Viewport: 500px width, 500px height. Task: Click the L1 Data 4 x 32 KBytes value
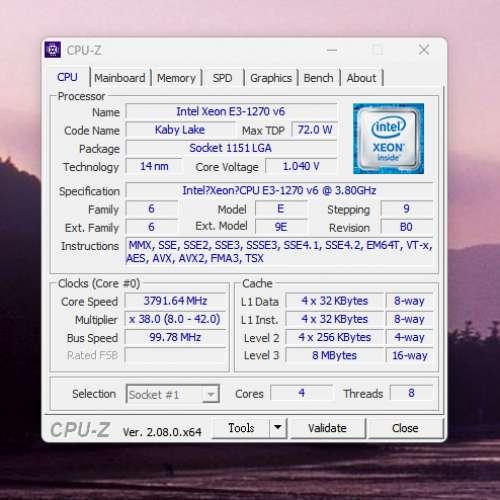[x=335, y=301]
